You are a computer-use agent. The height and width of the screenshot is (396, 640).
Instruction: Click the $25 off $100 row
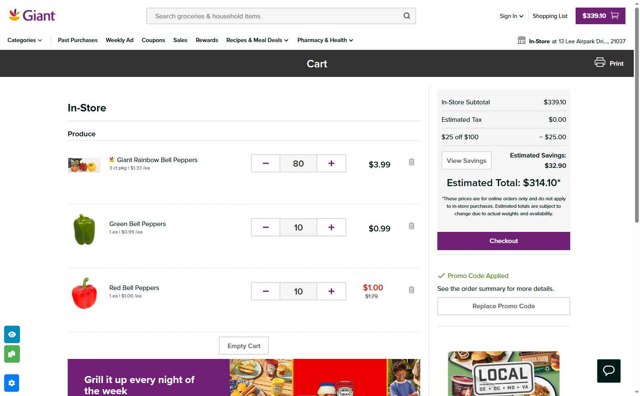point(503,137)
